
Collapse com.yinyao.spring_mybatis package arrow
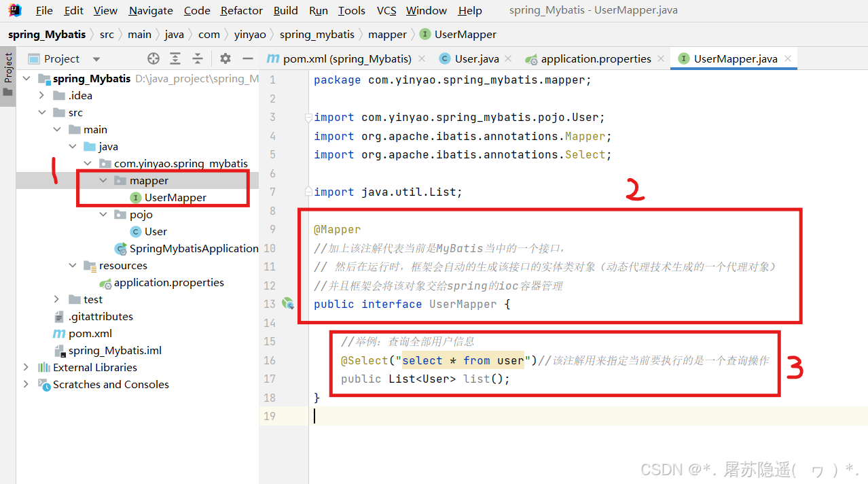pos(88,164)
